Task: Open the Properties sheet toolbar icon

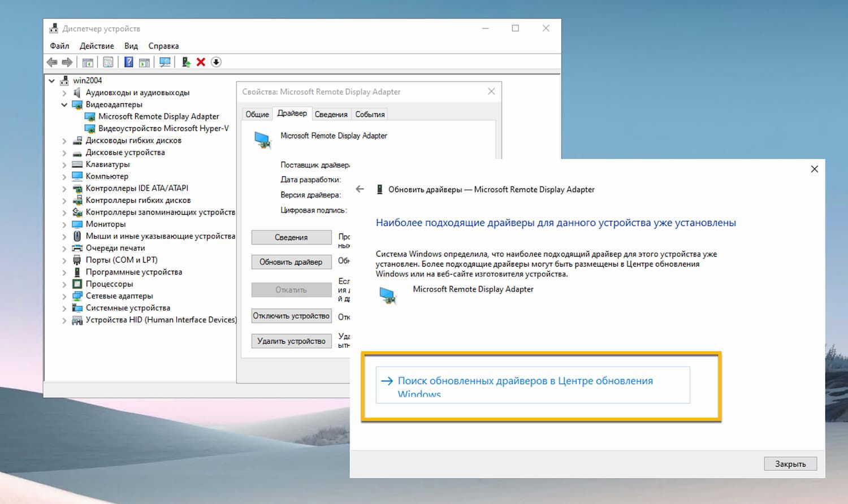Action: [108, 62]
